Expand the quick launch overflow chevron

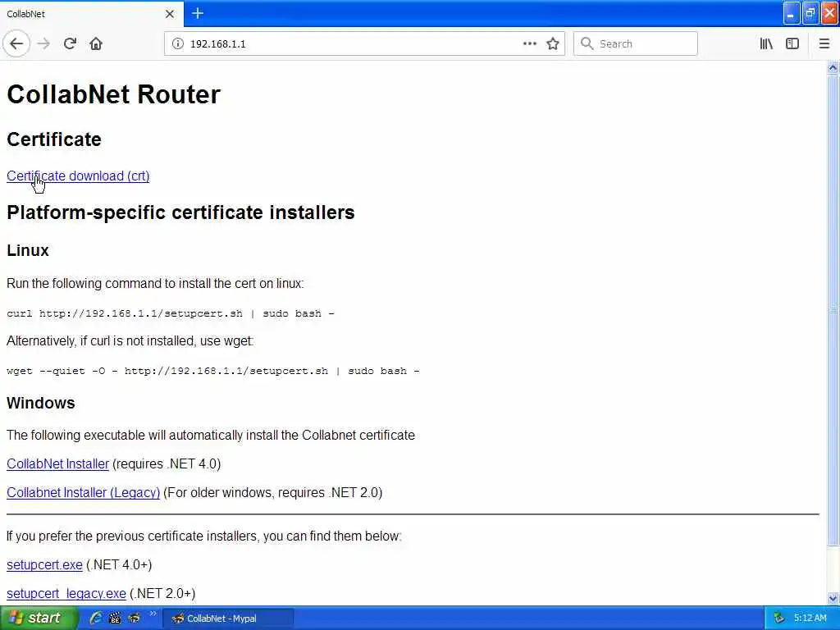click(x=153, y=614)
